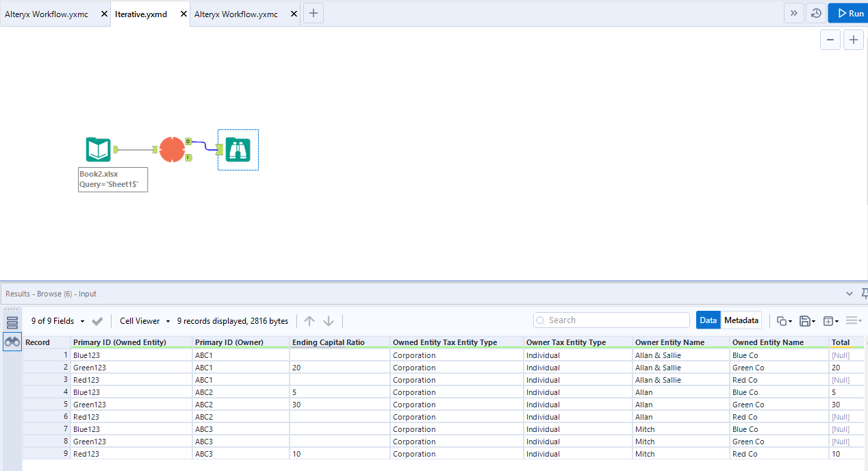Click the Search field in Results panel
The image size is (868, 471).
pos(611,320)
